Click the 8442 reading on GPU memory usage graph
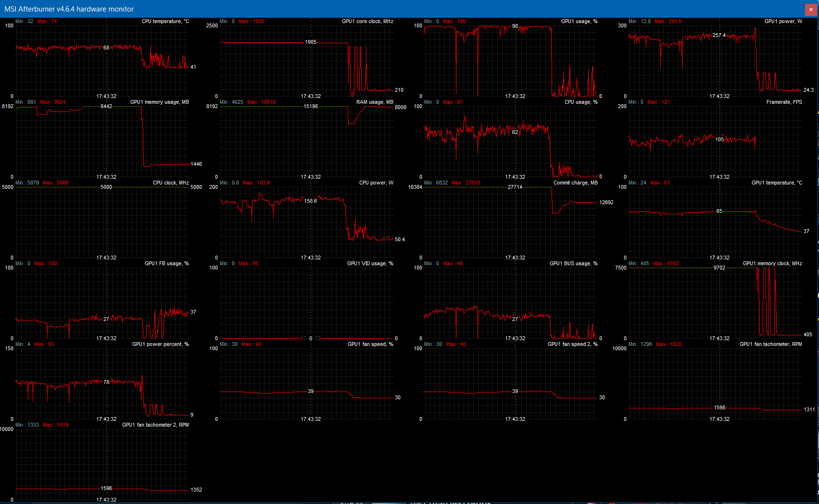Image resolution: width=819 pixels, height=504 pixels. tap(106, 106)
